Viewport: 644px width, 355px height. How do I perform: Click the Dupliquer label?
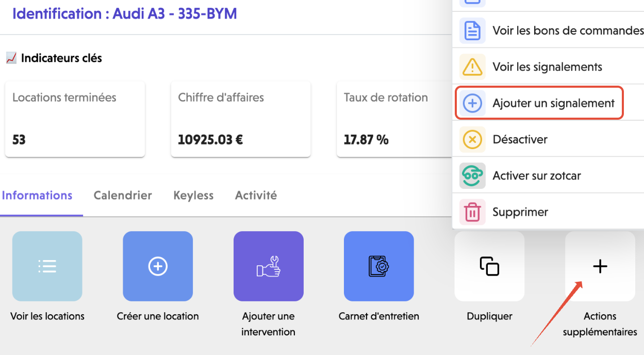point(489,316)
